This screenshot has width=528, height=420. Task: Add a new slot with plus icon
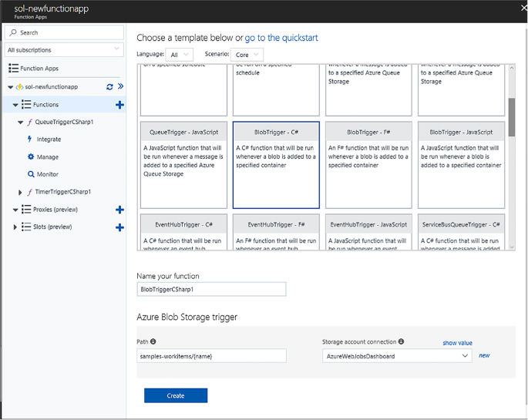pyautogui.click(x=119, y=227)
